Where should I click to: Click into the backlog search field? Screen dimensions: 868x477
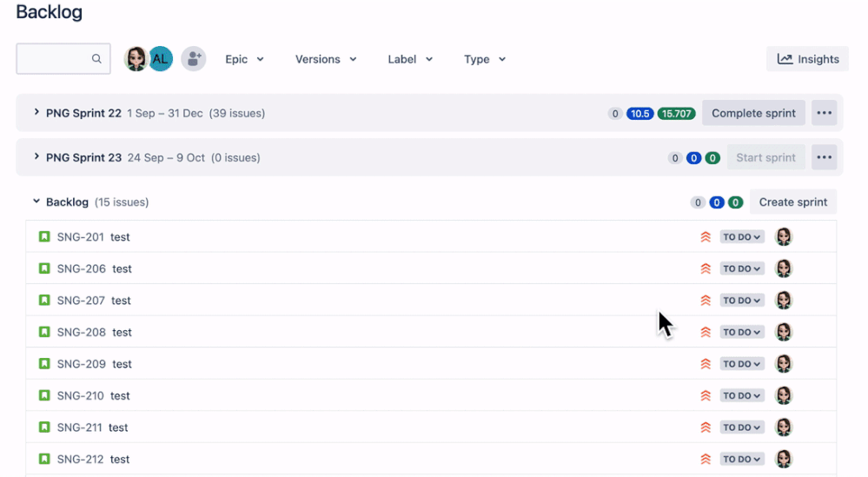(x=63, y=59)
